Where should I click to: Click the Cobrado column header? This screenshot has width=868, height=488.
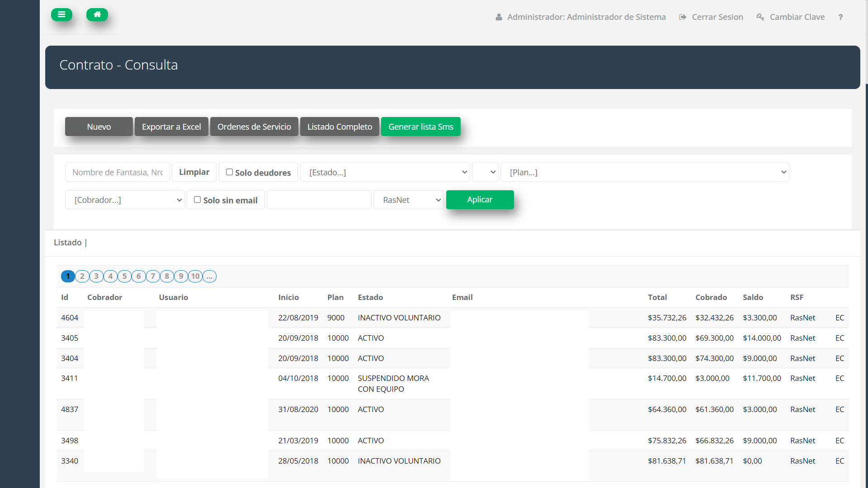(711, 297)
